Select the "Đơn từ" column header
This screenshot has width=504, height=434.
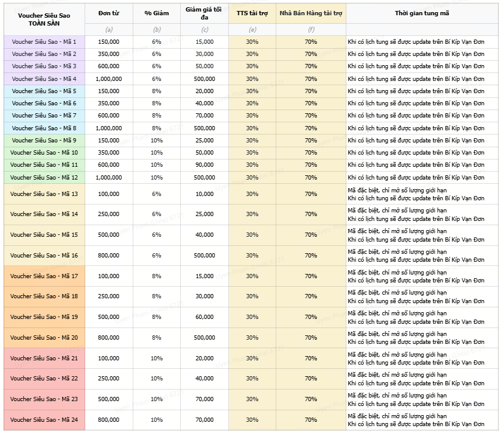108,13
